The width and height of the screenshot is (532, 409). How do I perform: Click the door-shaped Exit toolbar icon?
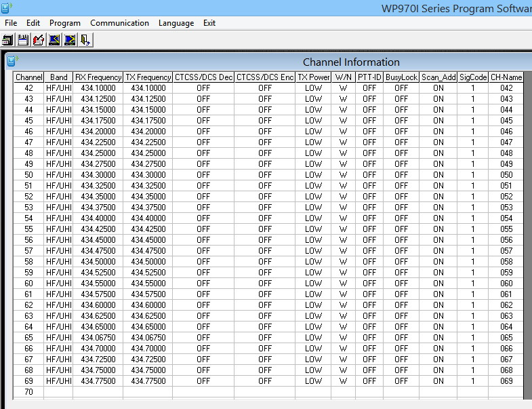pyautogui.click(x=85, y=40)
